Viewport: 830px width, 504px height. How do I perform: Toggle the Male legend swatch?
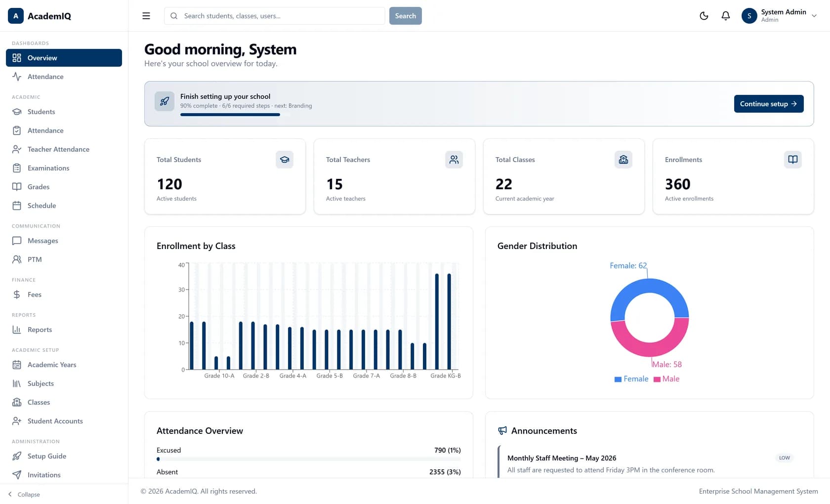[657, 379]
